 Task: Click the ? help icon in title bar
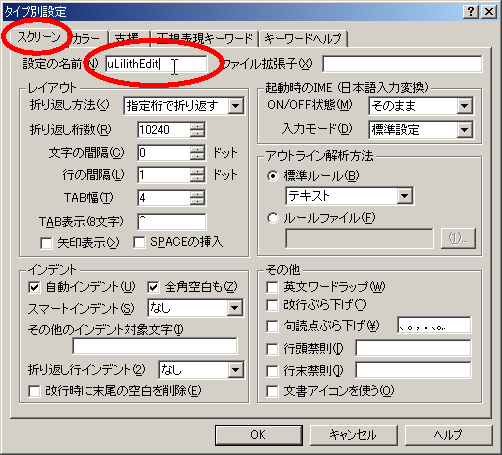471,12
